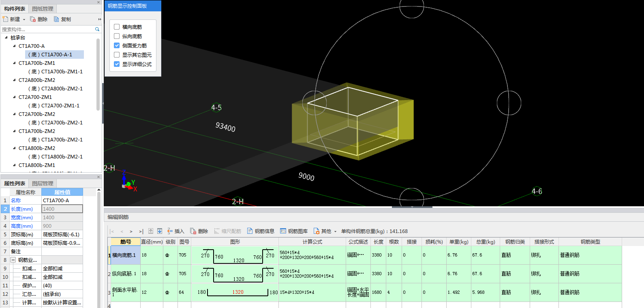Click component list vertical scrollbar

tap(98, 74)
